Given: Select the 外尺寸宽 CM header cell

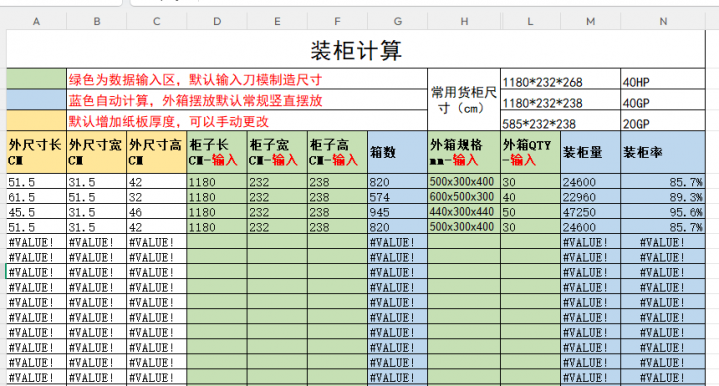Looking at the screenshot, I should pos(97,152).
